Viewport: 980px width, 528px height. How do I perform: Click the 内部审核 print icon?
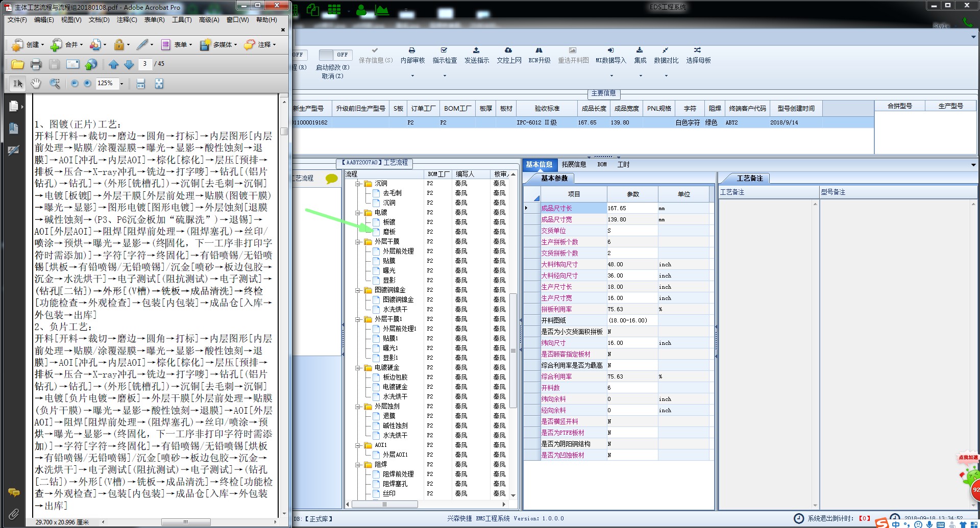pos(412,51)
